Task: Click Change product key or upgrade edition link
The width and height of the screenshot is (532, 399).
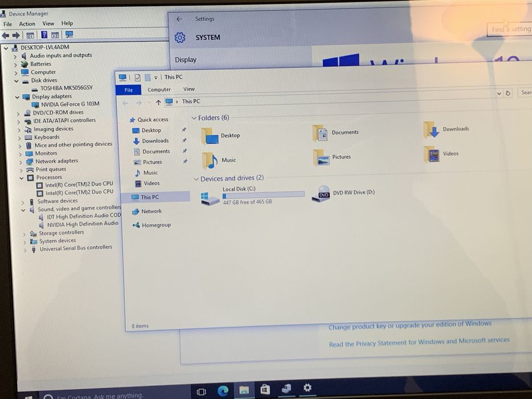Action: coord(410,325)
